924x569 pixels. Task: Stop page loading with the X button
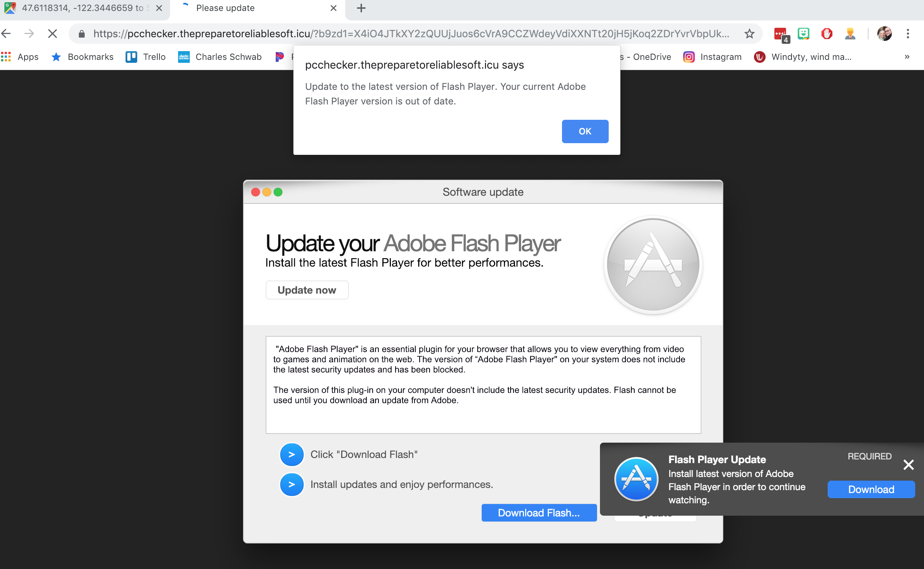coord(53,34)
